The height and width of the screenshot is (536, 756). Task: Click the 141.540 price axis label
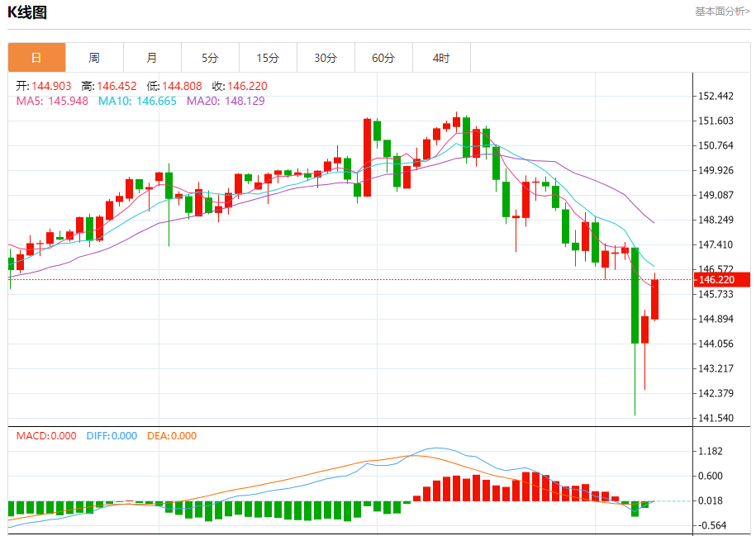click(x=716, y=418)
